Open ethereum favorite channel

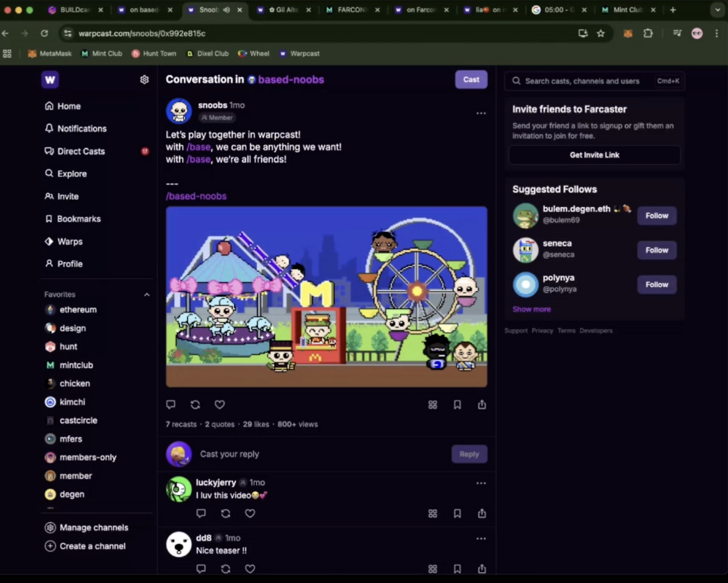pyautogui.click(x=71, y=310)
